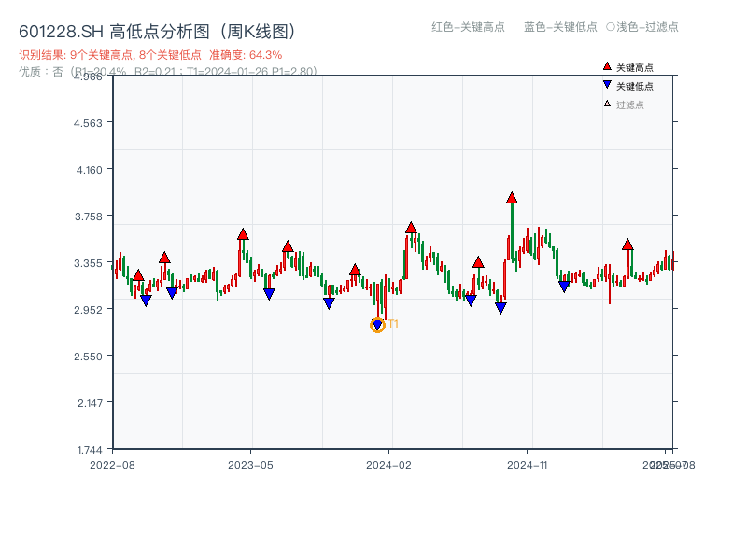Click the 准确度: 64.3% accuracy text

pyautogui.click(x=246, y=55)
